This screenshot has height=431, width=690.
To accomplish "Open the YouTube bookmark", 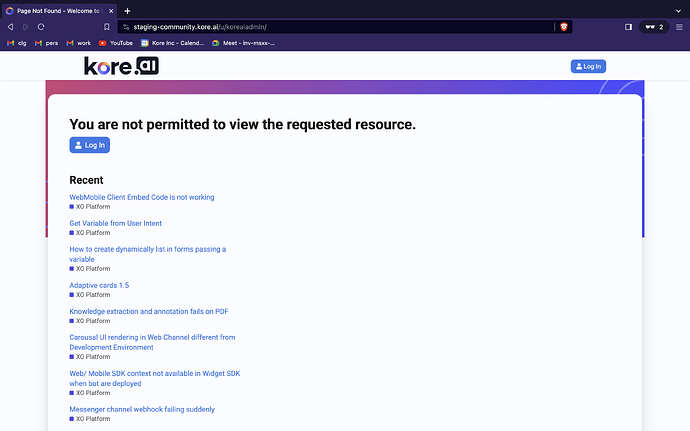I will pos(116,43).
